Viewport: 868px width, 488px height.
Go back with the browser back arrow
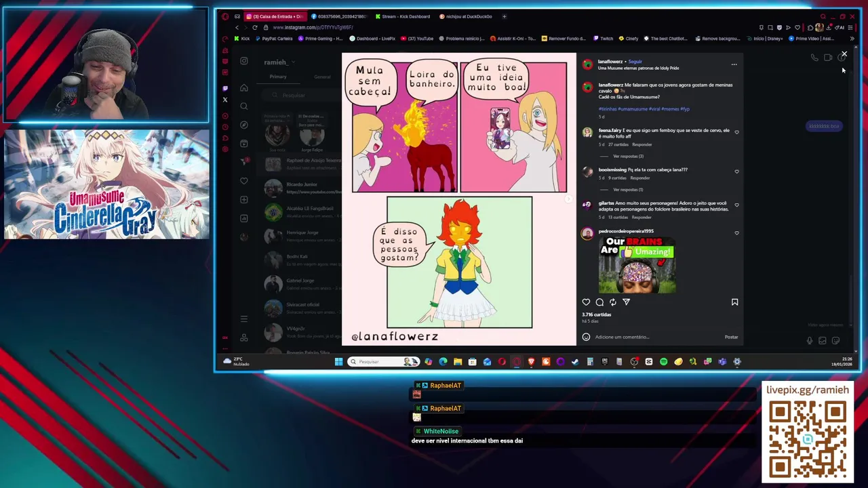(x=237, y=27)
